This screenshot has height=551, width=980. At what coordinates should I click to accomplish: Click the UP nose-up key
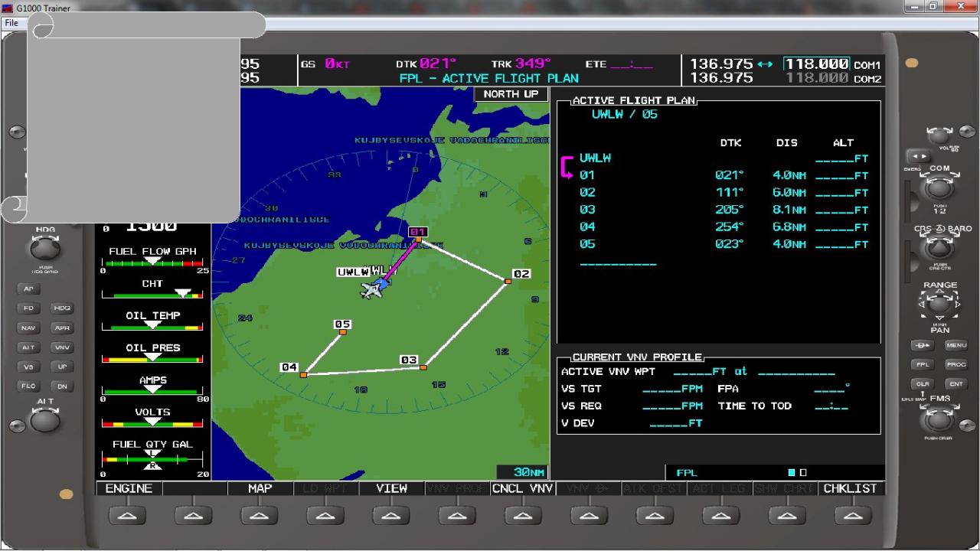click(x=61, y=367)
